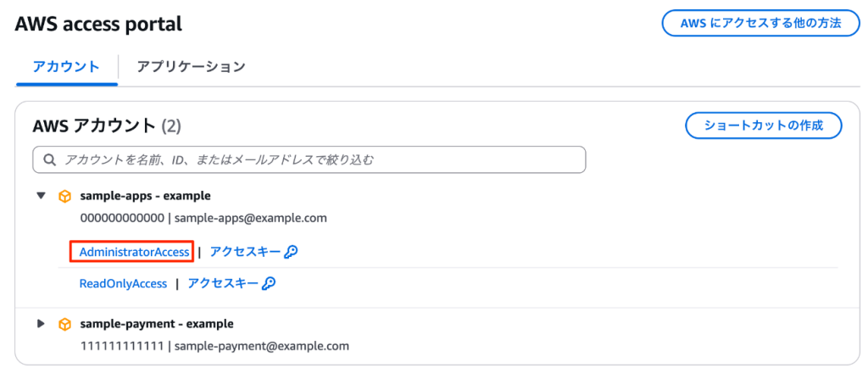Click the sample-payment@example.com email text
The height and width of the screenshot is (379, 868).
[x=262, y=346]
